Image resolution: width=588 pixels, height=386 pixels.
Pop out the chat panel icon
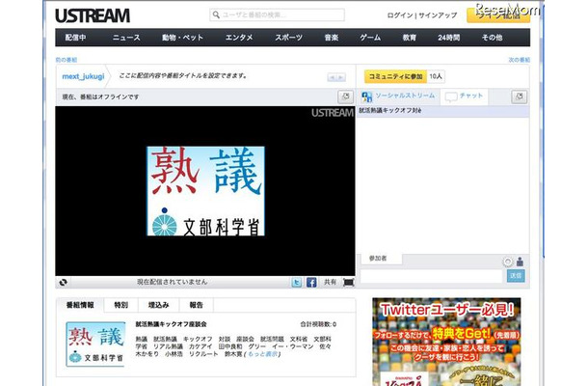point(519,96)
